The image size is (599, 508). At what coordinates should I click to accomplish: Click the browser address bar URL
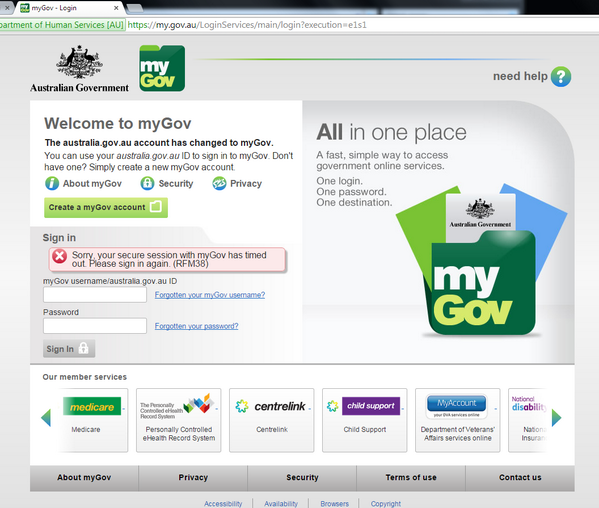(247, 25)
